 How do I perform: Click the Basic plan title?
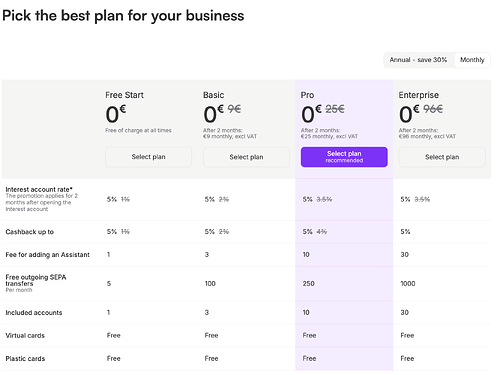point(214,95)
